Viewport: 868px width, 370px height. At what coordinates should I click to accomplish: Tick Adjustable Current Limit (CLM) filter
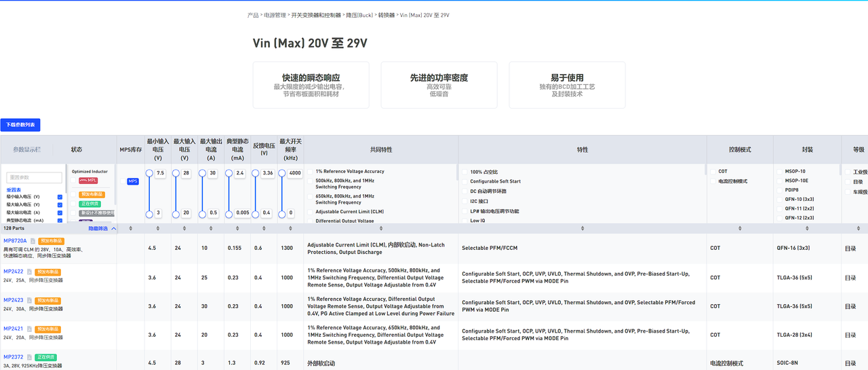pos(311,212)
